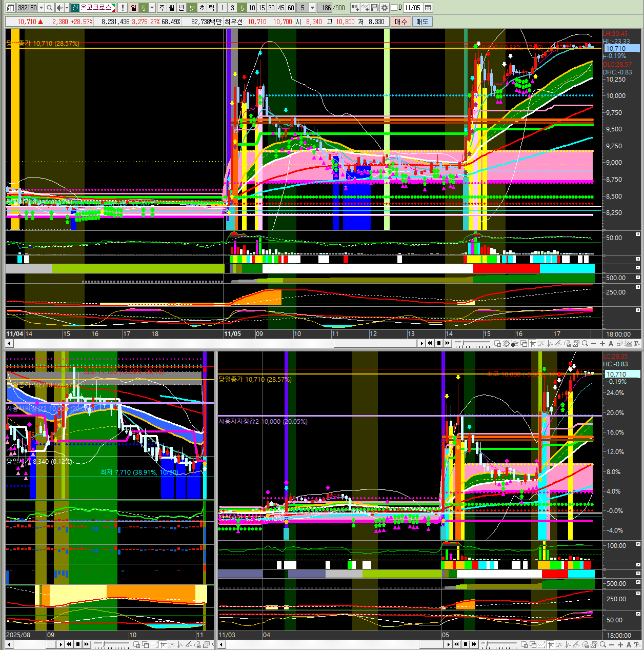Collapse the upper chart's RSI 50.00 indicator panel
This screenshot has height=650, width=644.
pyautogui.click(x=638, y=234)
